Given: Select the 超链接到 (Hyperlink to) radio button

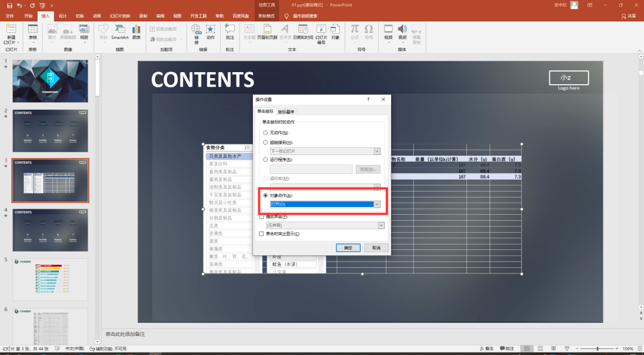Looking at the screenshot, I should [266, 143].
